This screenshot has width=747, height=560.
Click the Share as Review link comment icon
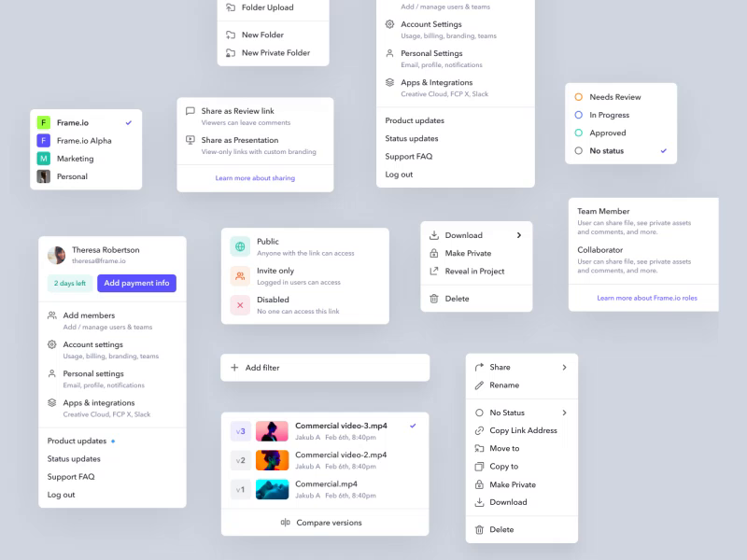coord(190,110)
